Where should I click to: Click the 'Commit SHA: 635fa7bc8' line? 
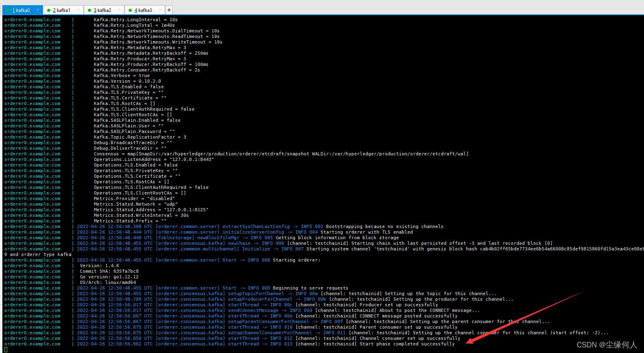(x=109, y=271)
